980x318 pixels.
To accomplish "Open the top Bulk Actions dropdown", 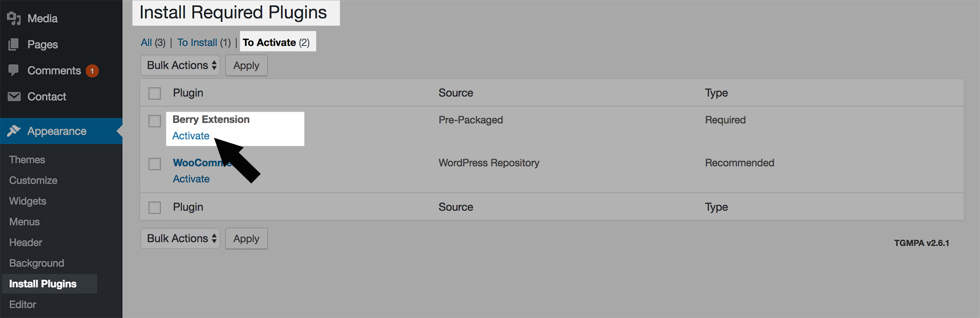I will [x=180, y=65].
